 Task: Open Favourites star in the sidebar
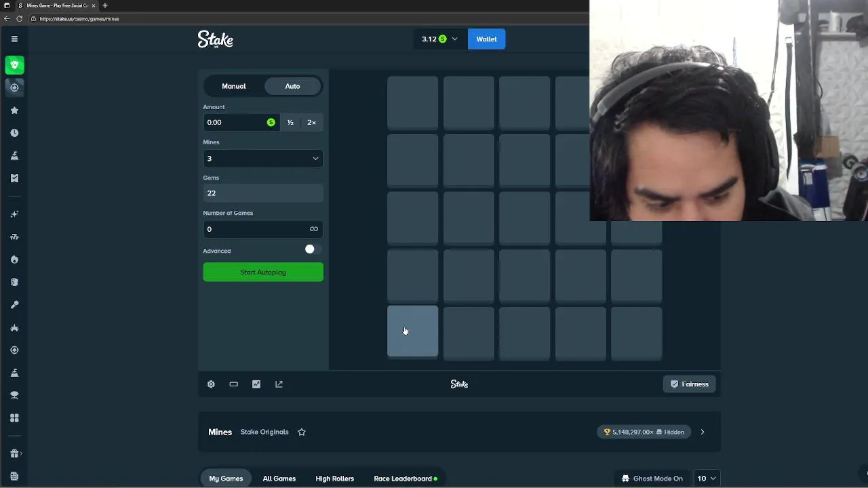coord(14,110)
